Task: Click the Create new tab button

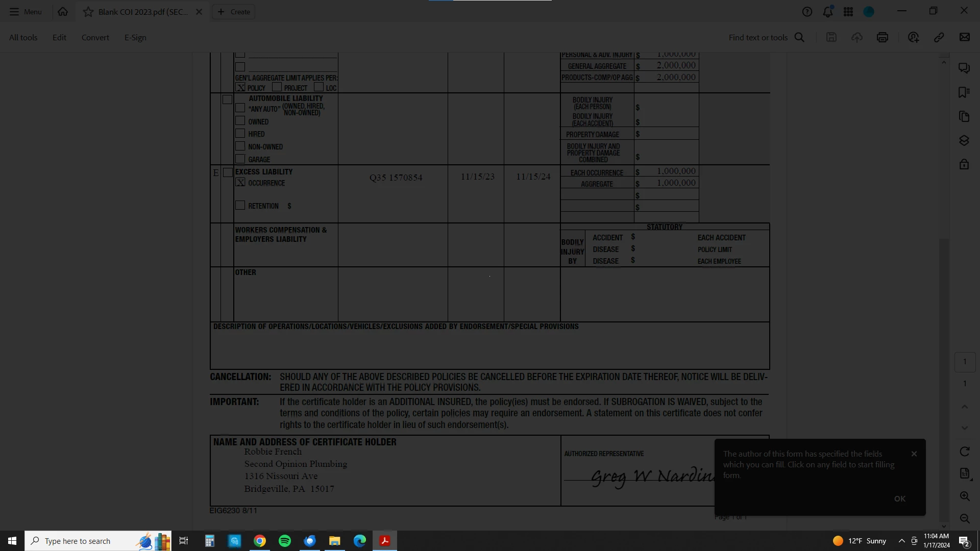Action: (234, 12)
